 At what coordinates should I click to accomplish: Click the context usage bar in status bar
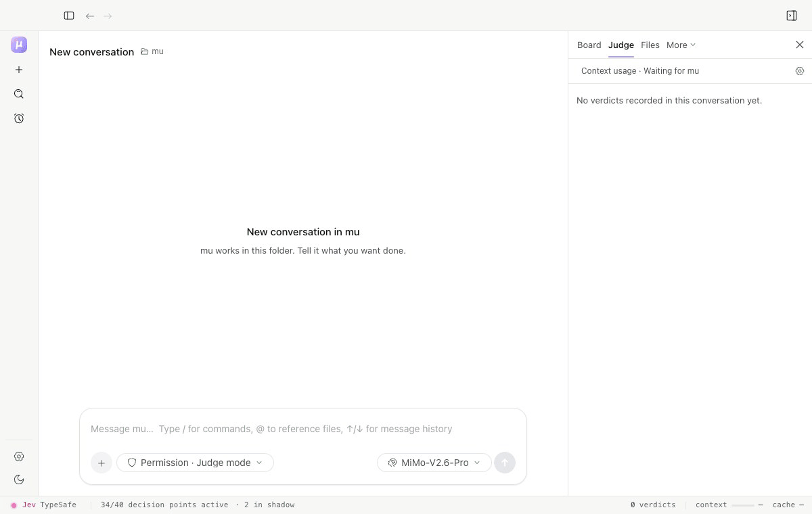(x=743, y=505)
